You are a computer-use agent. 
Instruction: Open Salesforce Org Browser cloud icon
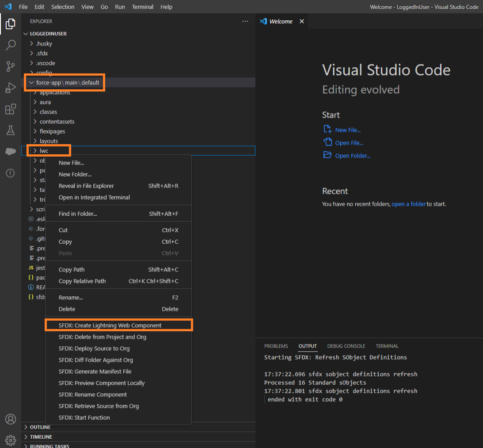point(11,152)
